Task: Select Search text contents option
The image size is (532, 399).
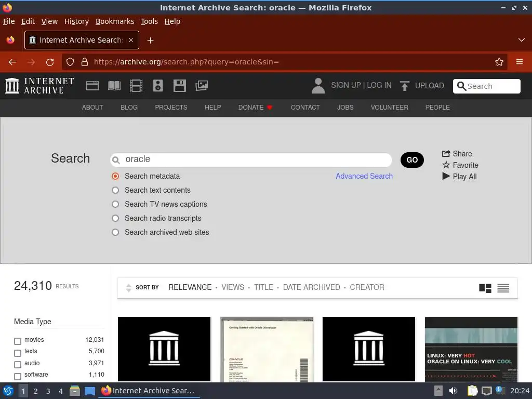Action: point(115,190)
